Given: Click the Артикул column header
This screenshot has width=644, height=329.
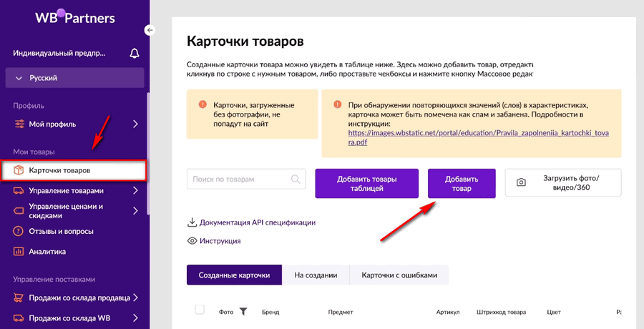Looking at the screenshot, I should point(448,312).
